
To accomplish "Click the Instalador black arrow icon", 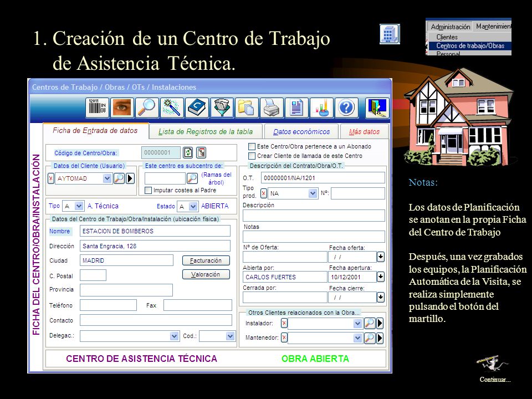I will [x=380, y=323].
